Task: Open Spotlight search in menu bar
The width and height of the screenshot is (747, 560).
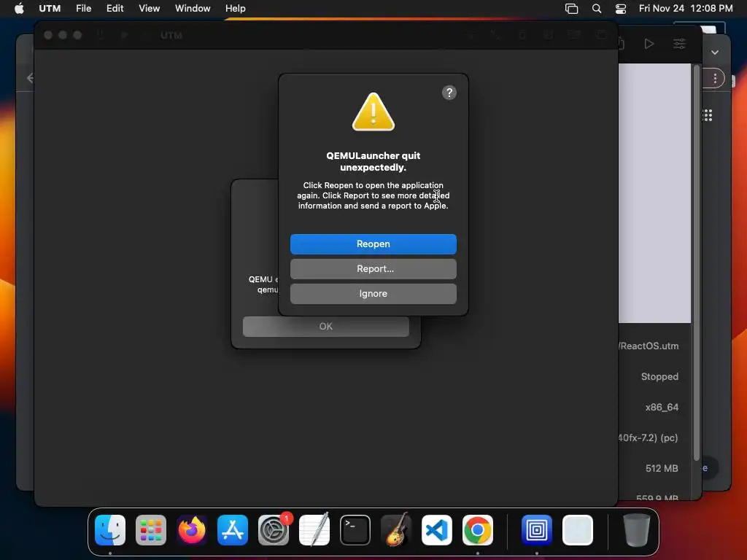Action: coord(597,9)
